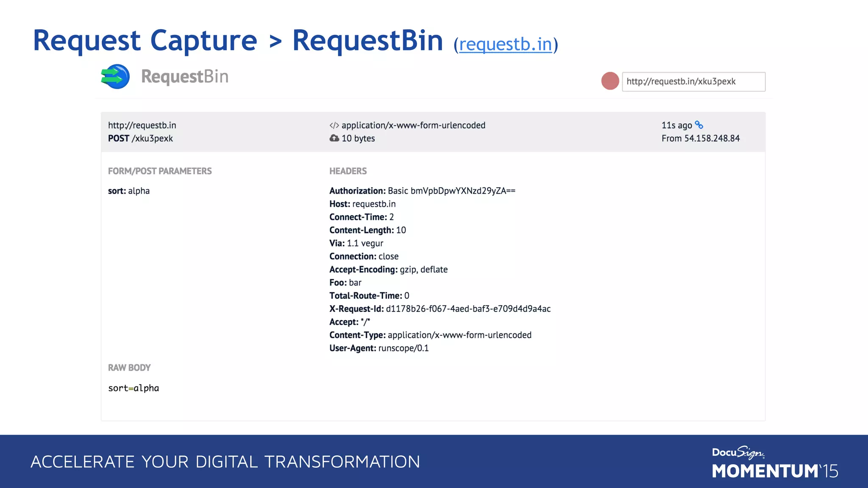Open the requestb.in hyperlink in the title

tap(505, 44)
